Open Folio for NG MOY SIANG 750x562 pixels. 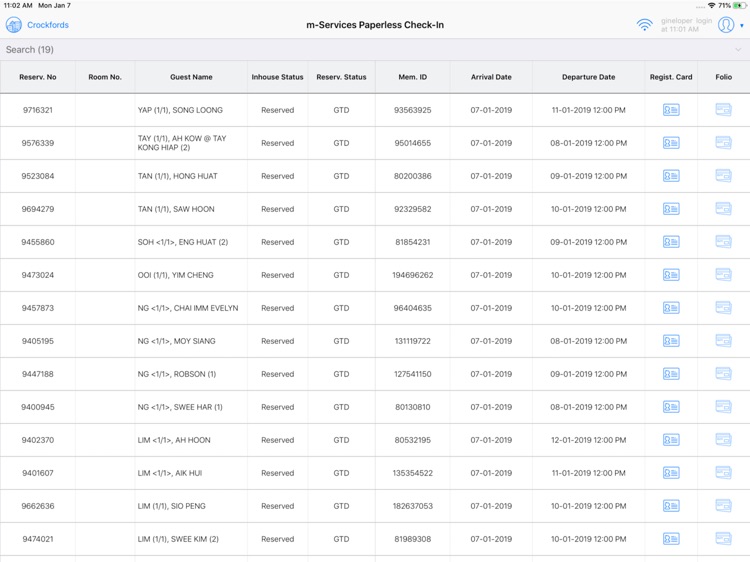(723, 341)
